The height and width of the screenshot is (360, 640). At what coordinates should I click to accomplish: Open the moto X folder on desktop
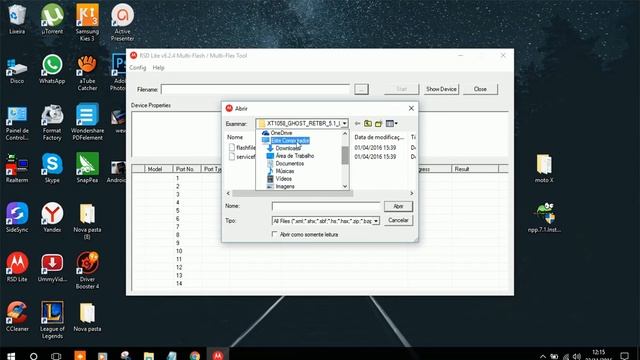click(544, 168)
